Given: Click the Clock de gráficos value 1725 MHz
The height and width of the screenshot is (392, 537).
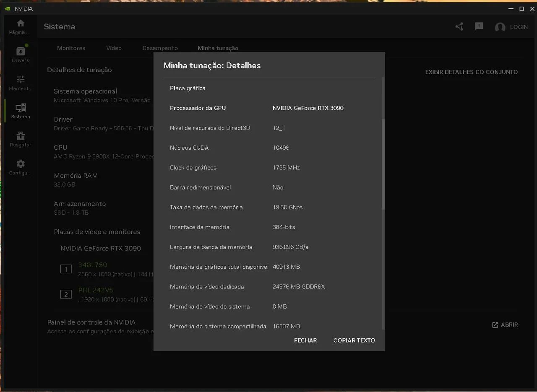Looking at the screenshot, I should 286,168.
